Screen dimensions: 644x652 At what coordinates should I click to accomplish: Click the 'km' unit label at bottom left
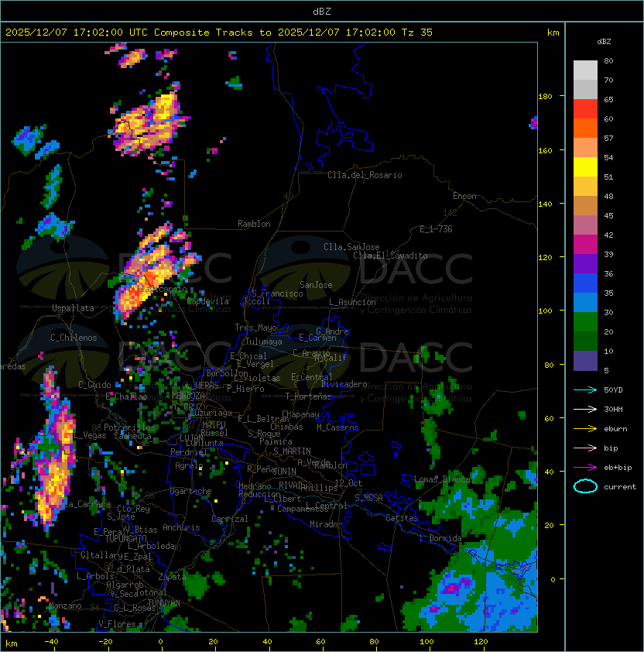[x=12, y=643]
